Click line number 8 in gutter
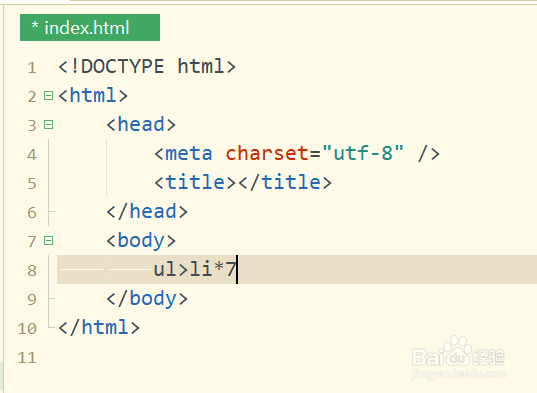 pos(32,270)
